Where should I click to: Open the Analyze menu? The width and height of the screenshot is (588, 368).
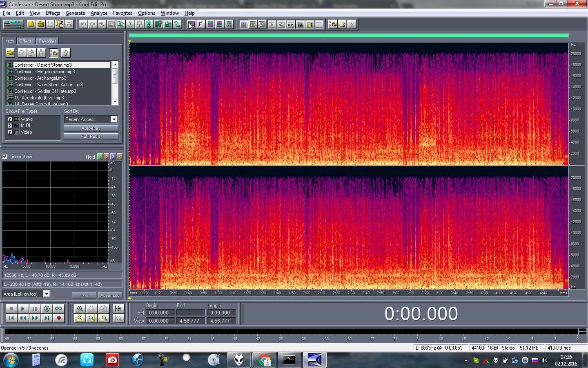click(99, 13)
